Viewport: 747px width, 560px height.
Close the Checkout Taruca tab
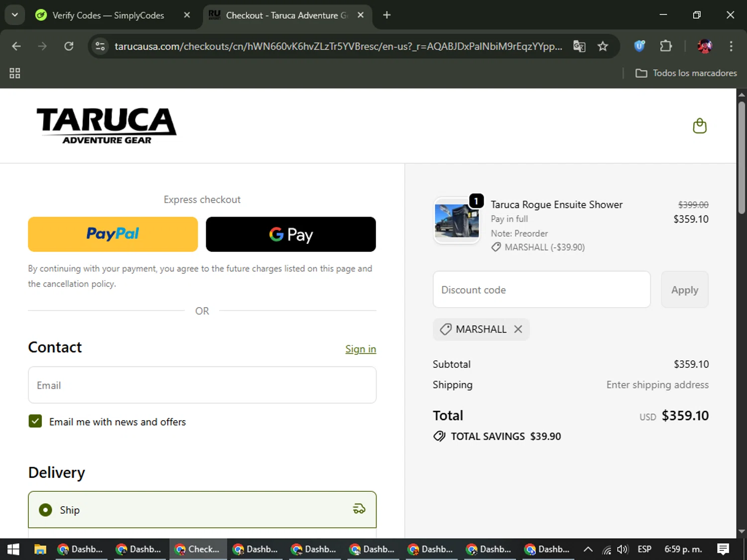point(361,15)
